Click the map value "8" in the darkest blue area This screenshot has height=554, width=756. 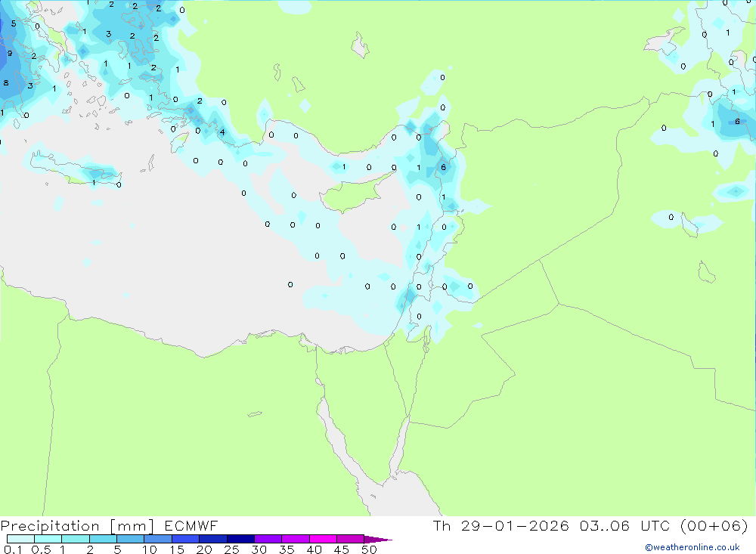pos(6,83)
